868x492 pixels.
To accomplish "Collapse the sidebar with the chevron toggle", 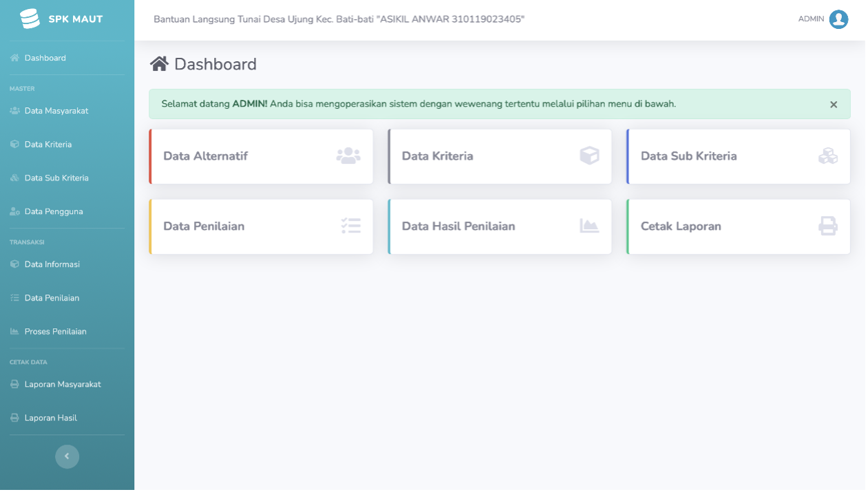I will pos(67,456).
